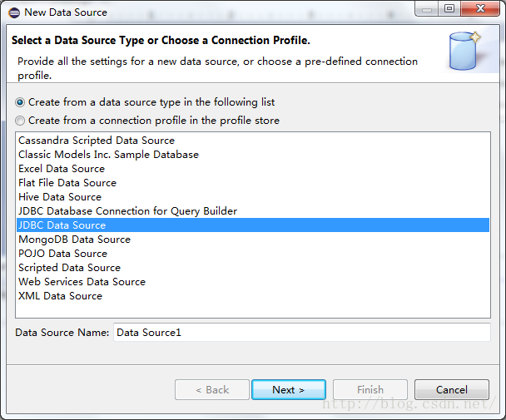Select the highlighted JDBC Data Source item
The image size is (506, 420).
pos(253,225)
